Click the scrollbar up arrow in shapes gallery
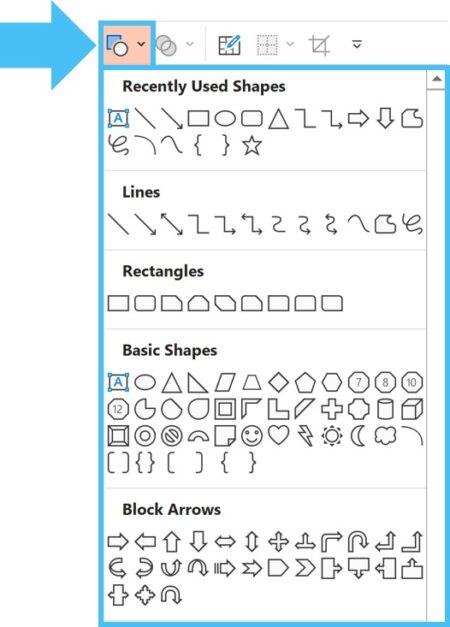The height and width of the screenshot is (627, 450). (436, 79)
